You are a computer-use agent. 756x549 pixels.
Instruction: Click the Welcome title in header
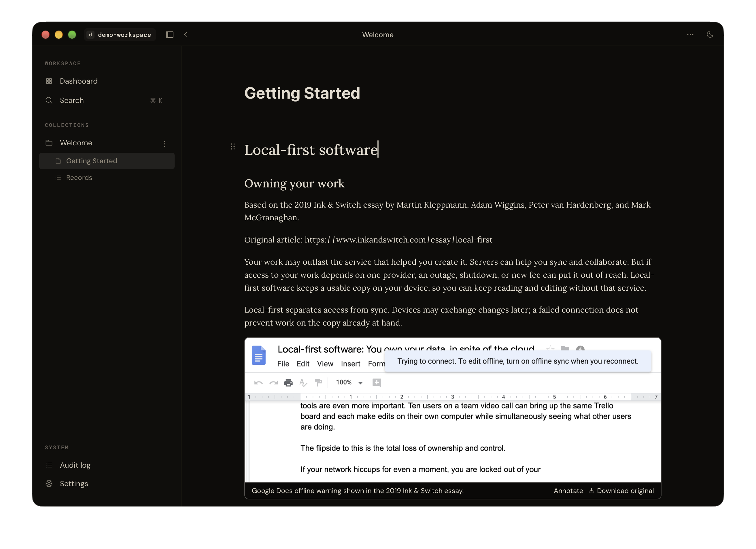coord(378,35)
